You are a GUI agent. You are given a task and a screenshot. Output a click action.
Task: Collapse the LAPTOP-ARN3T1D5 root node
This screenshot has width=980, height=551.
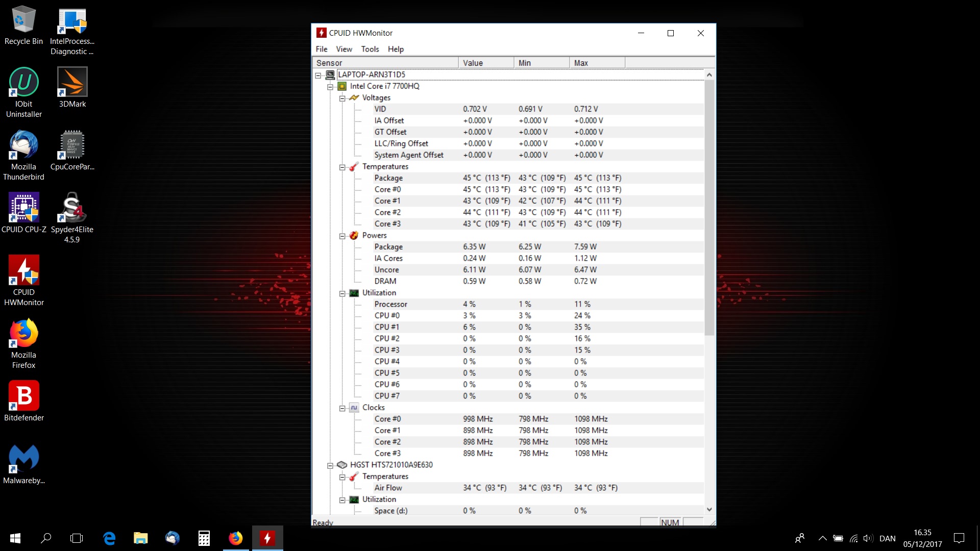(319, 74)
